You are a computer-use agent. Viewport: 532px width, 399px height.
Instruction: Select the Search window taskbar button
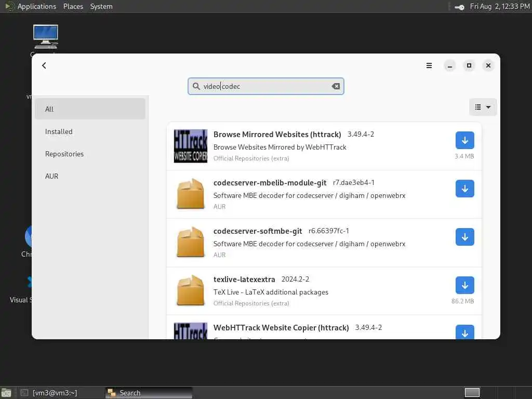[149, 393]
